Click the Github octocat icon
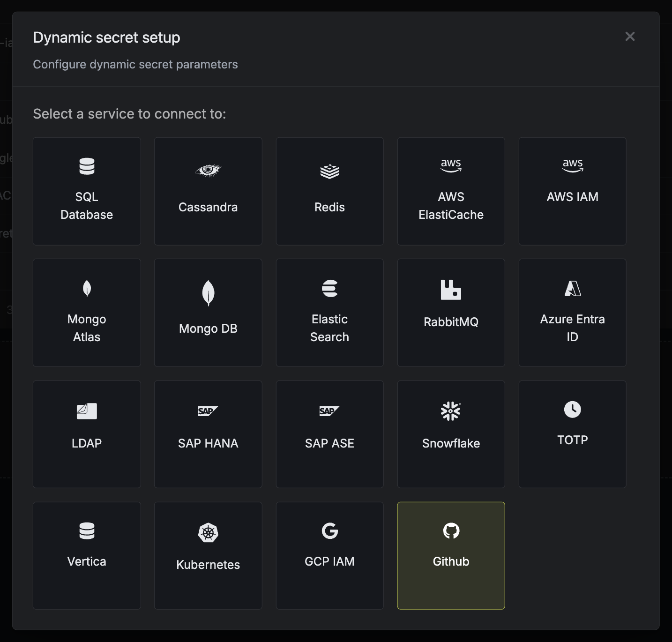Image resolution: width=672 pixels, height=642 pixels. [451, 531]
